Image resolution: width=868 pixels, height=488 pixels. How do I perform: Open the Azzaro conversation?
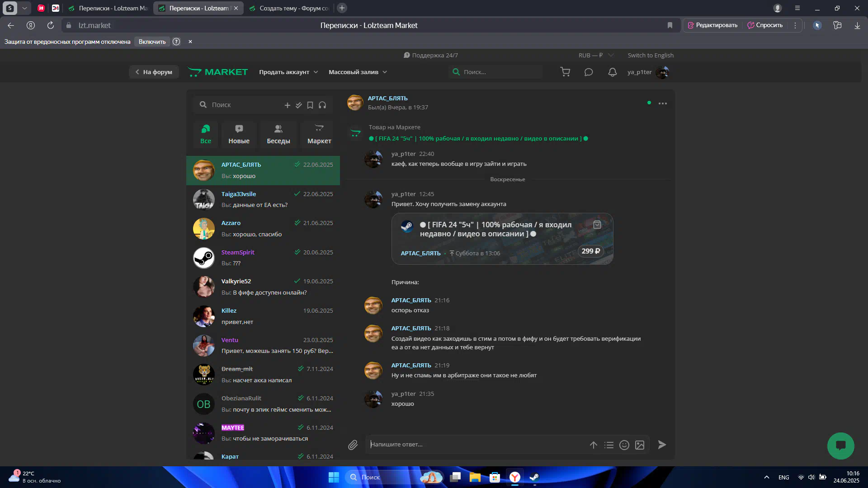[263, 229]
